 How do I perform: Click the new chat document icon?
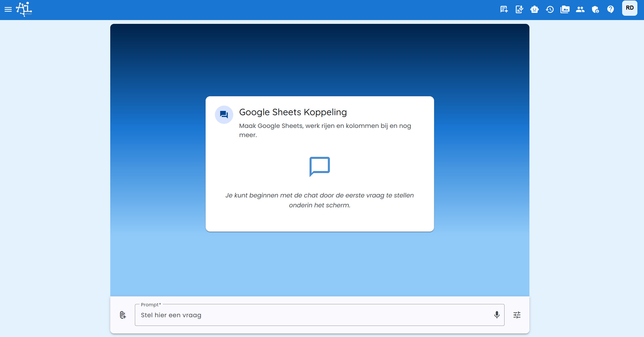[504, 9]
